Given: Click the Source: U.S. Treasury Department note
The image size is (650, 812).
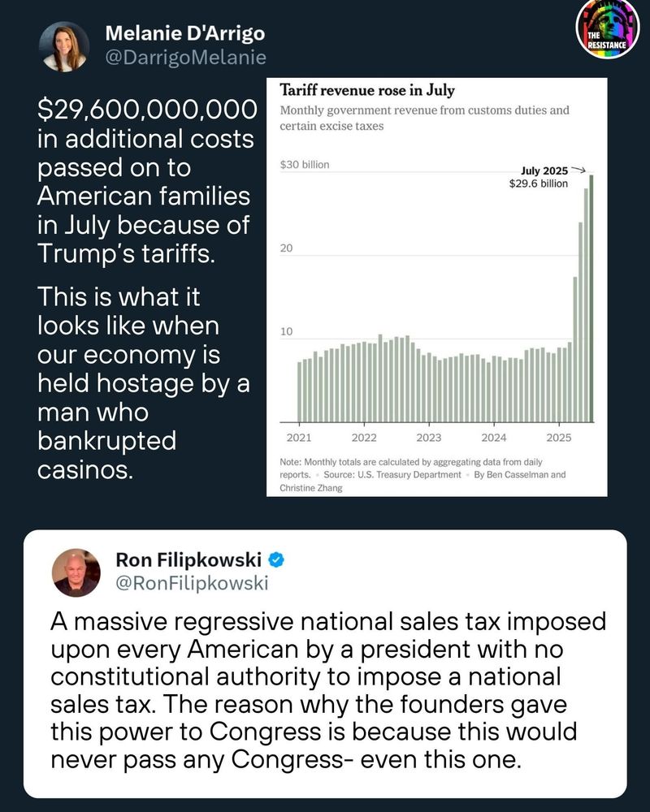Looking at the screenshot, I should pos(392,474).
